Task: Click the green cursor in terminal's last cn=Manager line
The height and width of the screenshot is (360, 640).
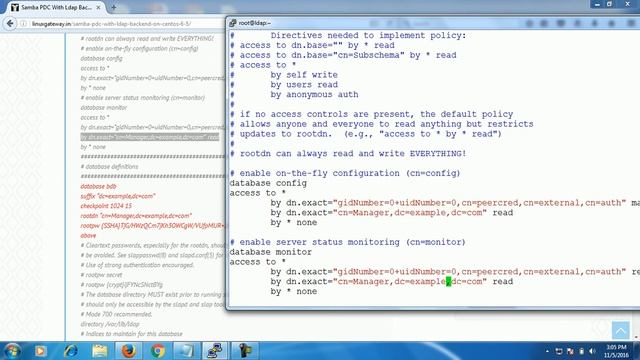Action: [449, 282]
